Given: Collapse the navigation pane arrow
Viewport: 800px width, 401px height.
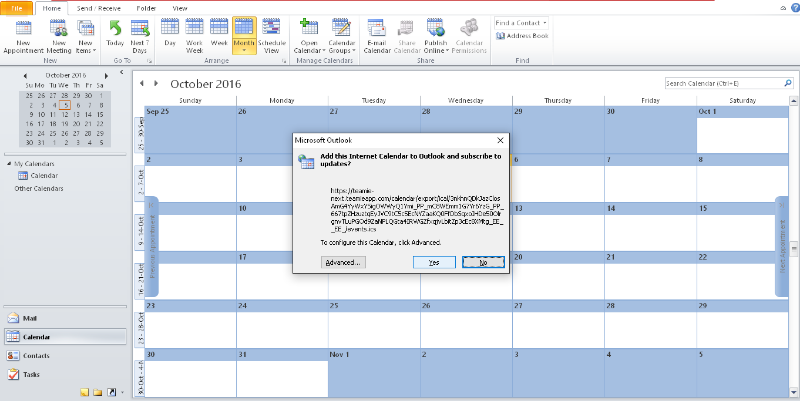Looking at the screenshot, I should click(121, 72).
